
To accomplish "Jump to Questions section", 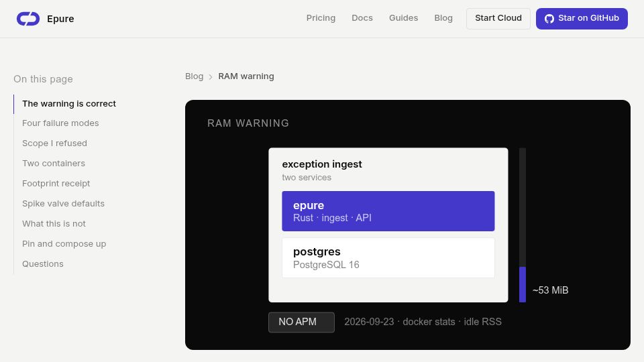I will 43,264.
